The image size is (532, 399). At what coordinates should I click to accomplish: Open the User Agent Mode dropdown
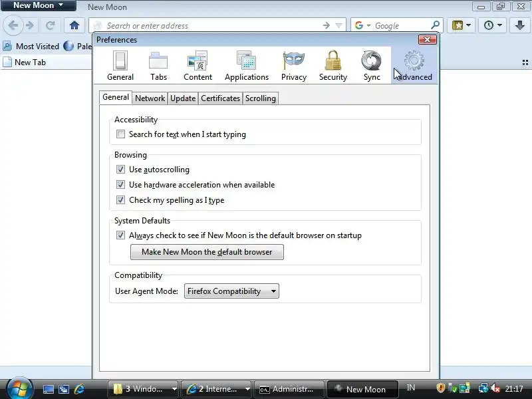point(231,291)
